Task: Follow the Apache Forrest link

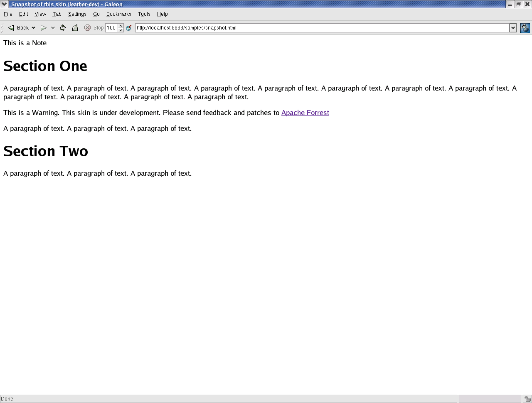Action: 305,113
